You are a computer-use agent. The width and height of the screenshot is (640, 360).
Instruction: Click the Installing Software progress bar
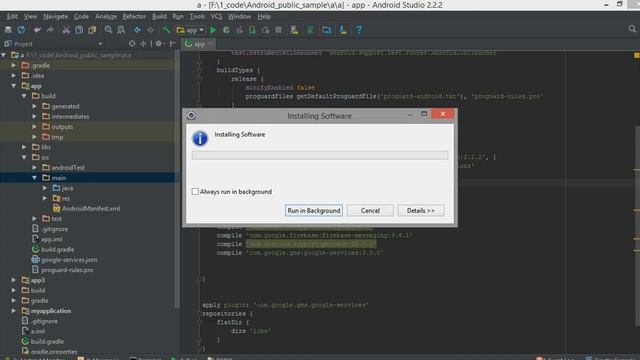(x=320, y=156)
